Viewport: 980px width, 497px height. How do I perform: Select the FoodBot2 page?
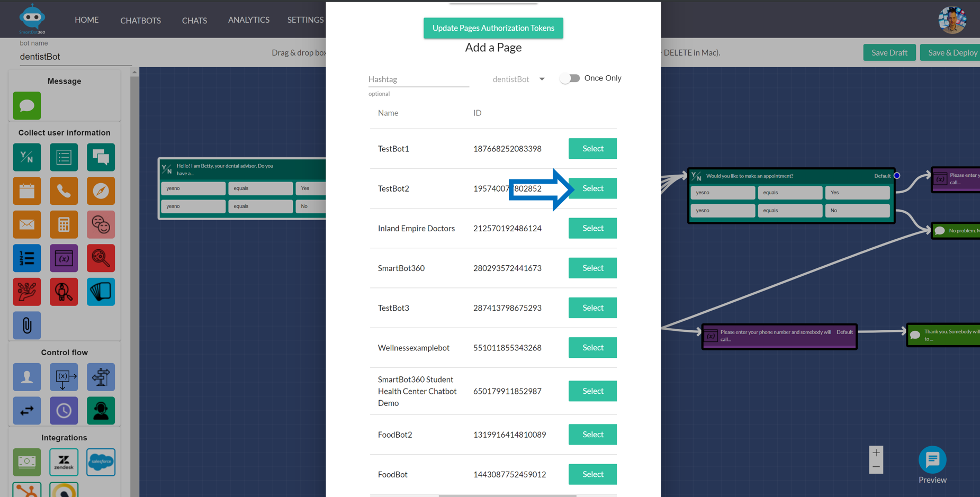(592, 435)
